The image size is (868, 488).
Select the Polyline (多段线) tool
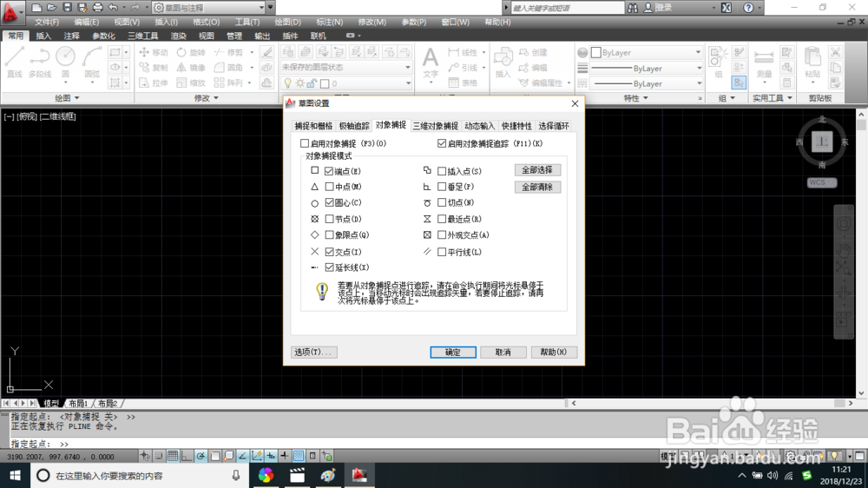coord(40,62)
